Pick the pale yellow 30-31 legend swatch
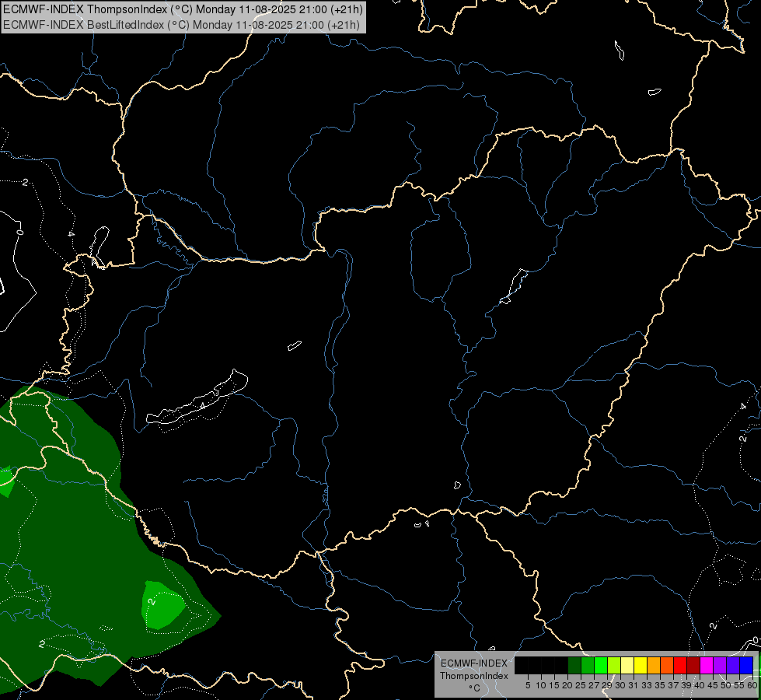The height and width of the screenshot is (700, 761). point(627,665)
